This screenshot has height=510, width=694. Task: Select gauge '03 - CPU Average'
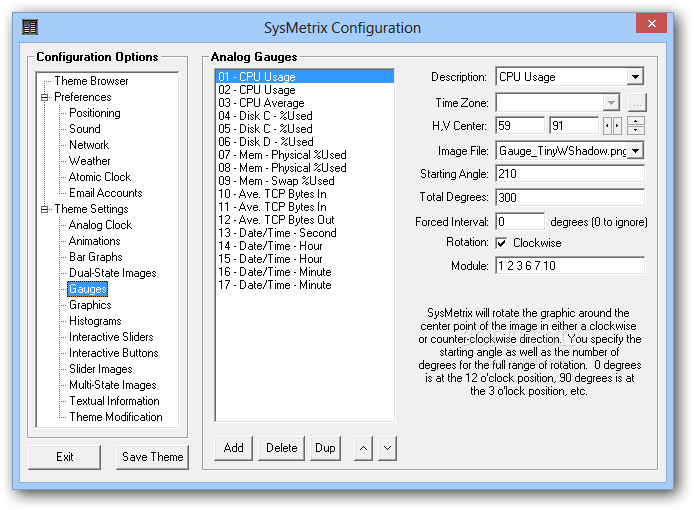click(305, 103)
